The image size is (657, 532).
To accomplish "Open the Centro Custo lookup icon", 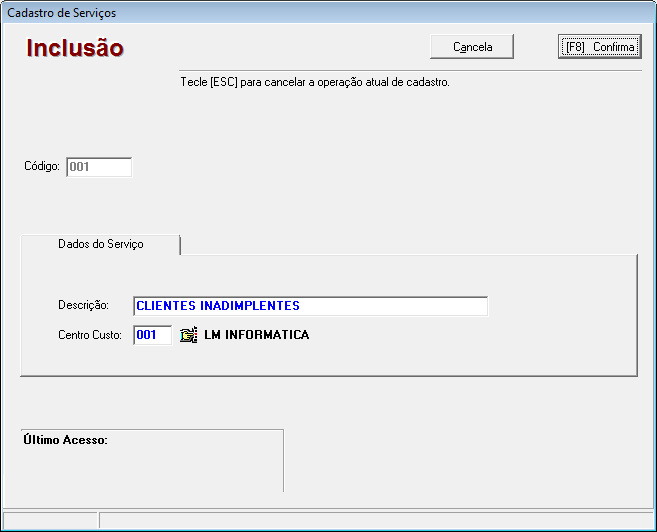I will [188, 336].
